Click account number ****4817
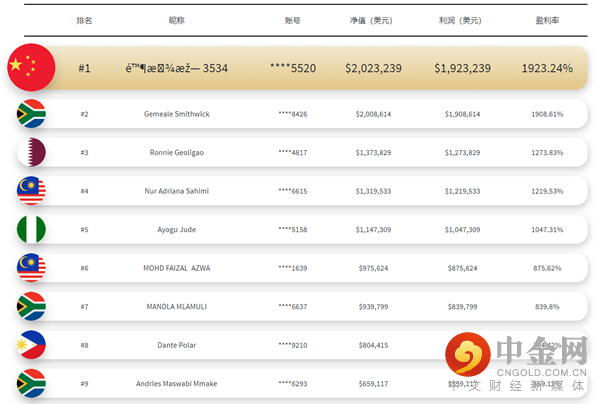The height and width of the screenshot is (404, 602). (293, 152)
